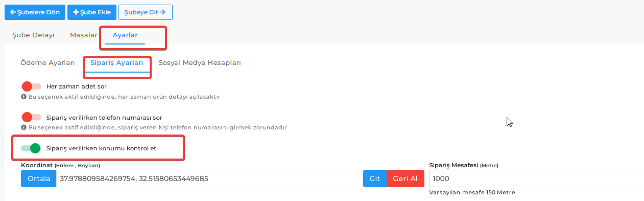Image resolution: width=644 pixels, height=201 pixels.
Task: Disable Sipariş verilirken konumu kontrol et switch
Action: [x=31, y=148]
